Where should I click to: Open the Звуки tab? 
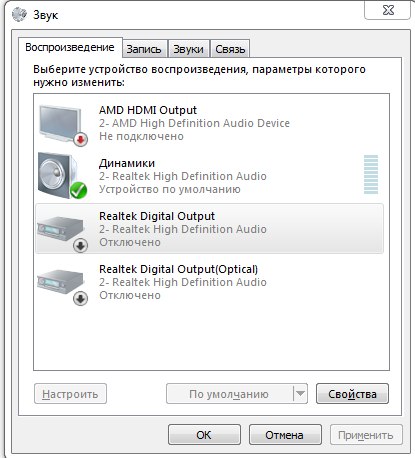click(188, 49)
